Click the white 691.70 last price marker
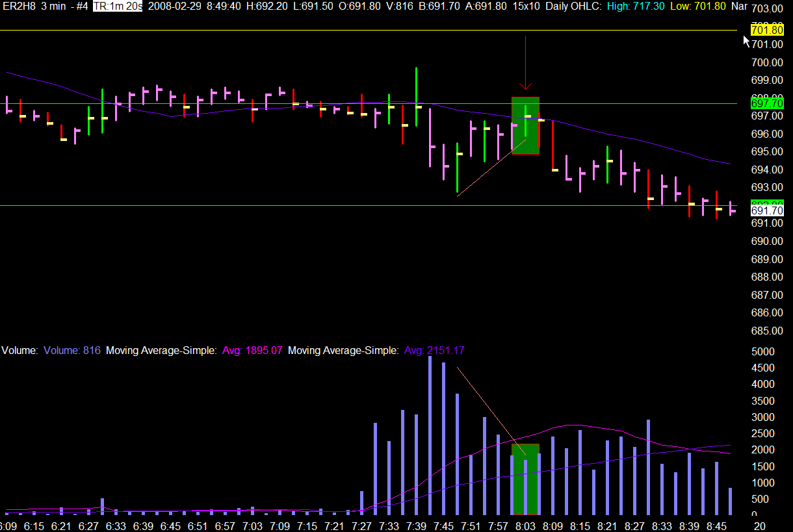This screenshot has height=532, width=793. point(767,210)
